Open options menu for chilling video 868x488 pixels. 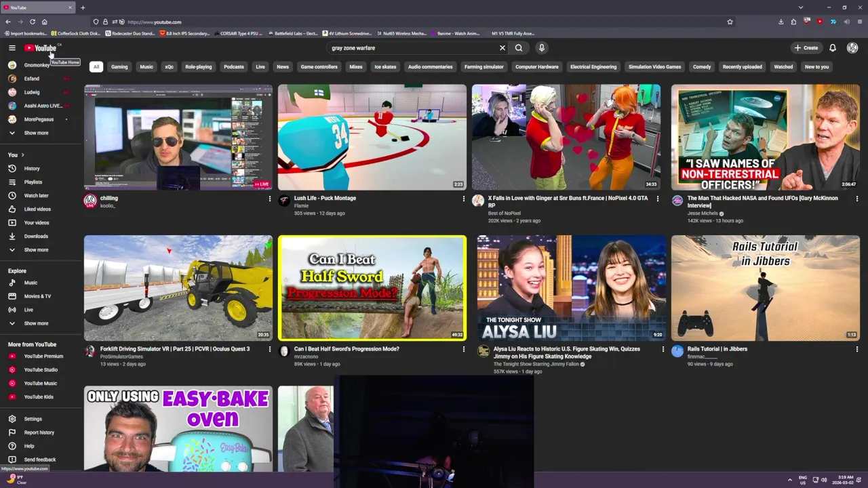[x=270, y=199]
